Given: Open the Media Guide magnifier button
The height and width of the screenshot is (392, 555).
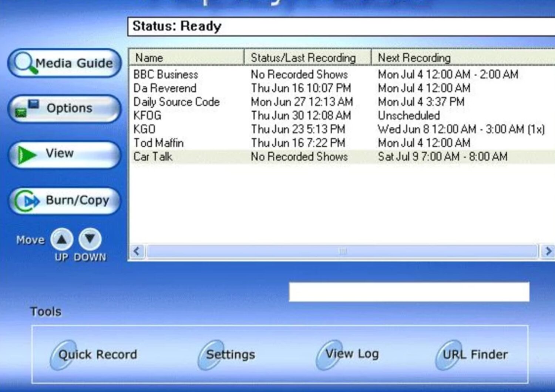Looking at the screenshot, I should click(64, 63).
